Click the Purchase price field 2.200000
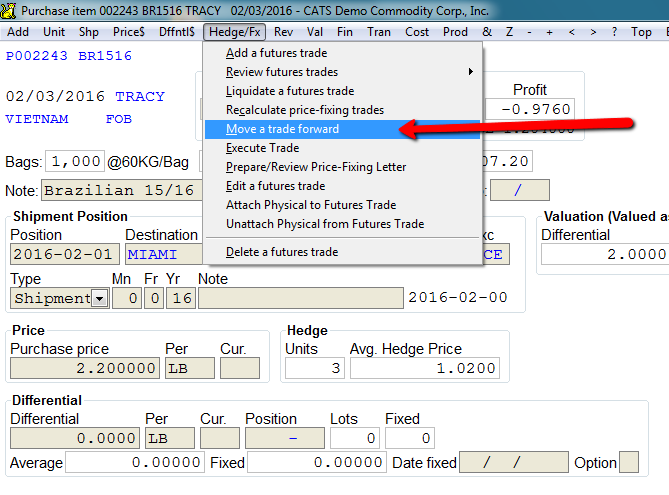Viewport: 669px width, 495px height. (85, 368)
